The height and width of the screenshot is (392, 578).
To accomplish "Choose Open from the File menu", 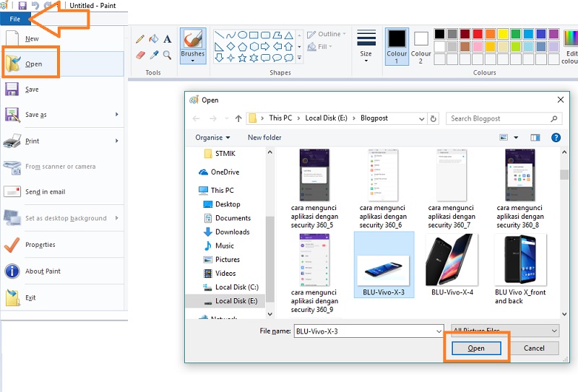I will (x=63, y=64).
